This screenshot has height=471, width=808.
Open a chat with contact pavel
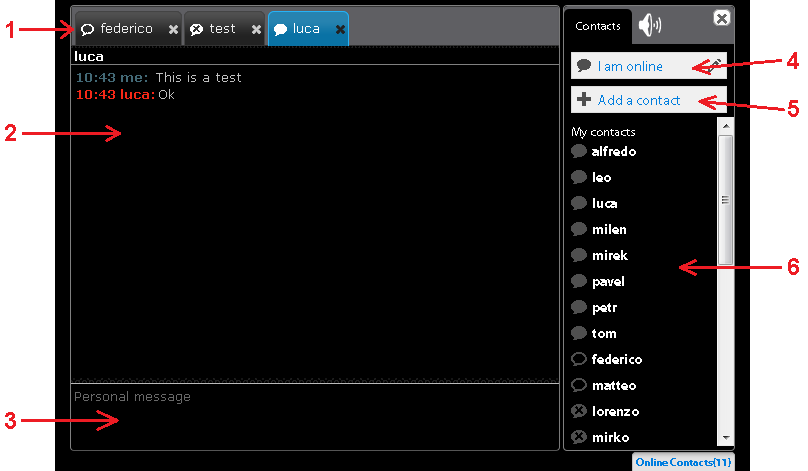coord(608,282)
